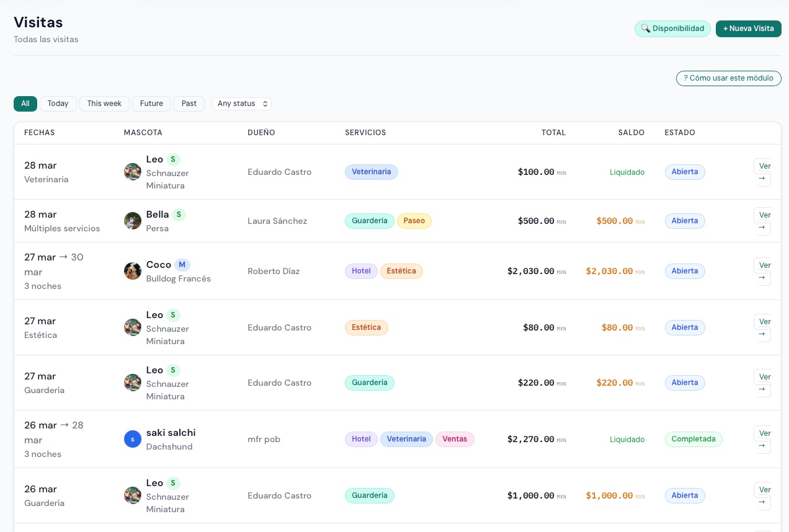
Task: Open the Any status dropdown
Action: (x=242, y=104)
